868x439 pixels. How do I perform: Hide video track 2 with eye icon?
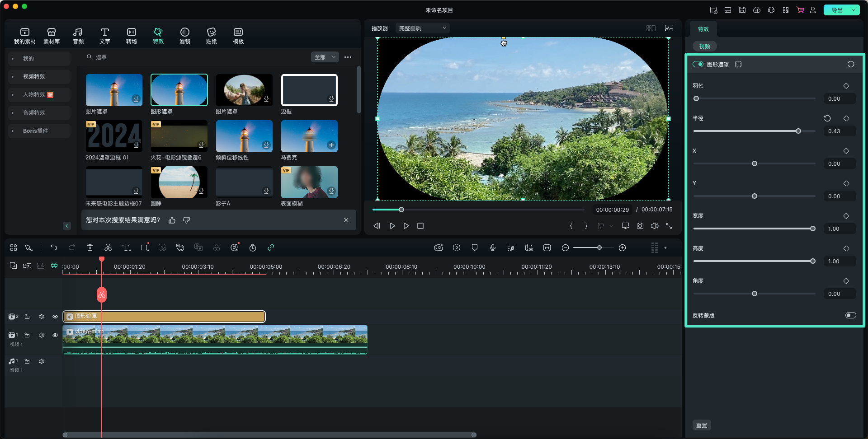(55, 317)
